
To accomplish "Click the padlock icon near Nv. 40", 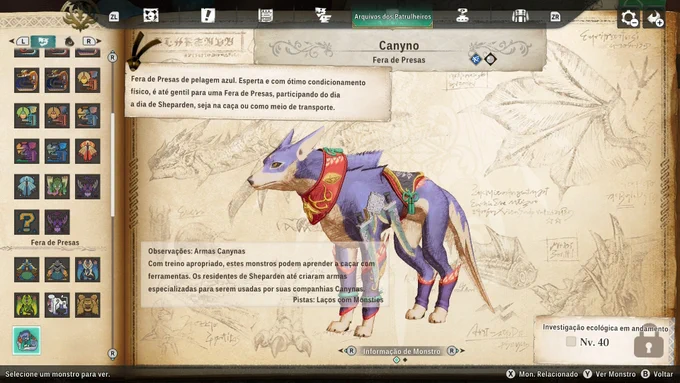I will coord(649,341).
